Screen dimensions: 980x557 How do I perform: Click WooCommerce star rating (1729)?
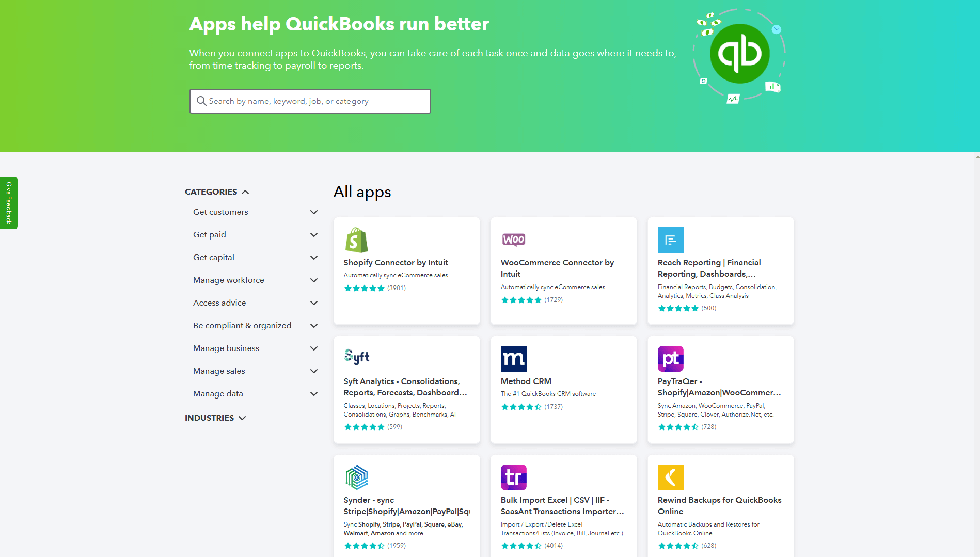532,300
